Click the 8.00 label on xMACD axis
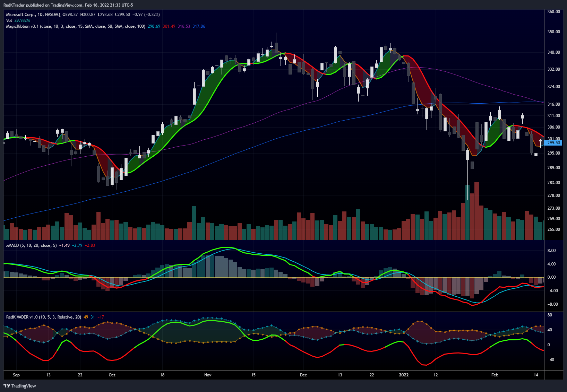 coord(551,251)
